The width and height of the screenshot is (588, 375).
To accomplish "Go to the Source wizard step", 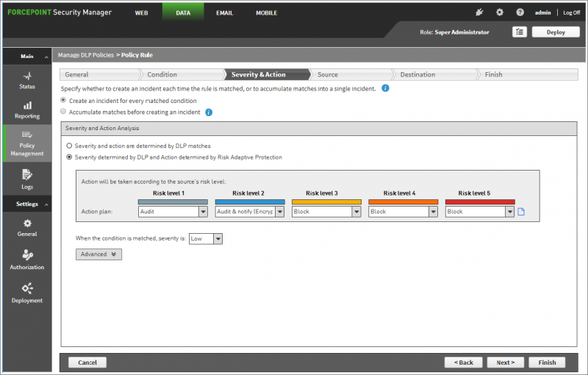I will pos(352,74).
